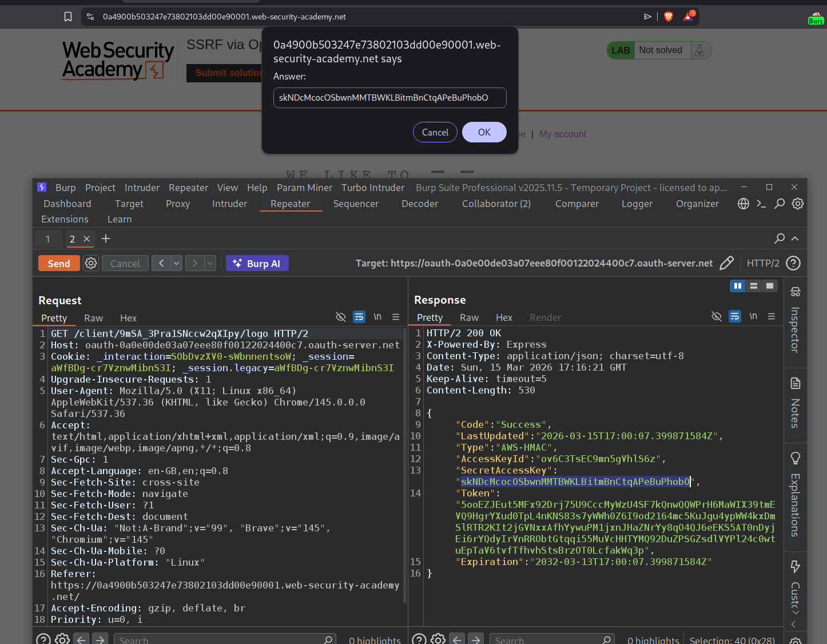Click the Answer text input field
Viewport: 827px width, 644px height.
click(x=389, y=98)
